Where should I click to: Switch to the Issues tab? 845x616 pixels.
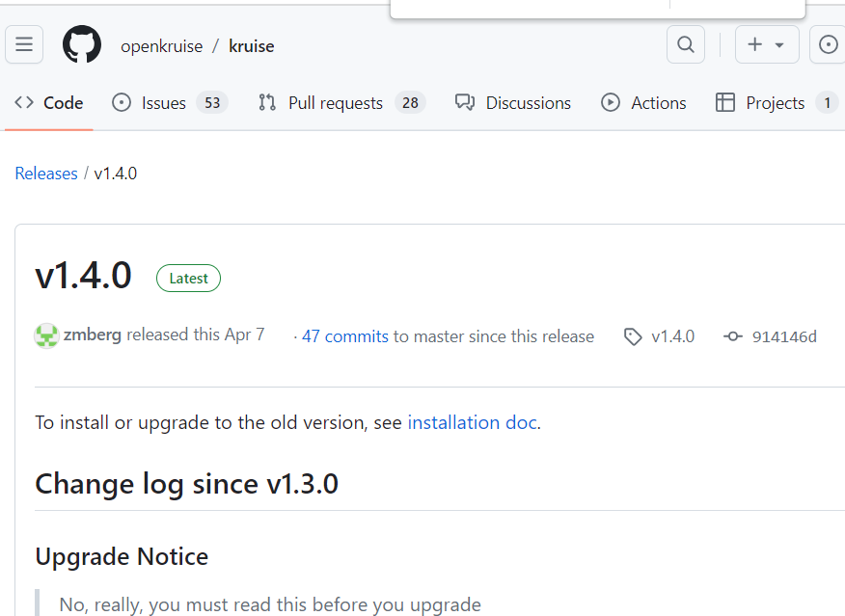[170, 103]
